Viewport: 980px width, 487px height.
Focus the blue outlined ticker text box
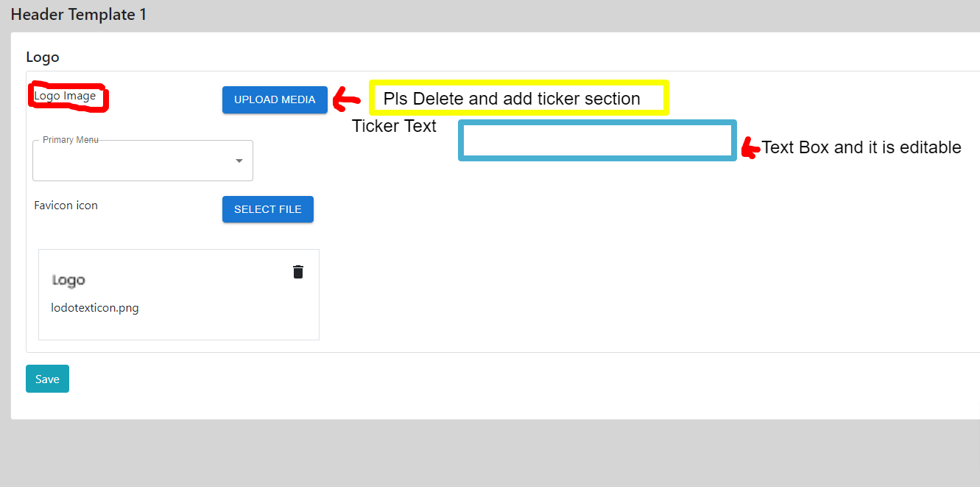597,140
